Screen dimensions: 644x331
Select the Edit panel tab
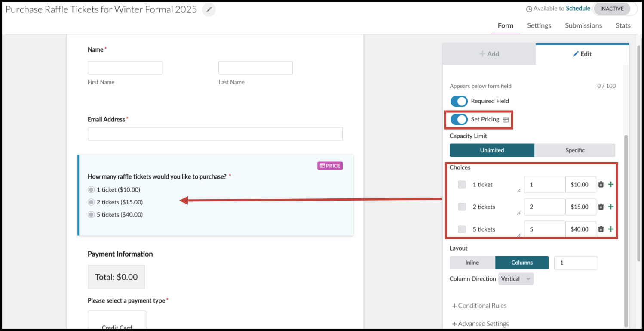pyautogui.click(x=582, y=54)
